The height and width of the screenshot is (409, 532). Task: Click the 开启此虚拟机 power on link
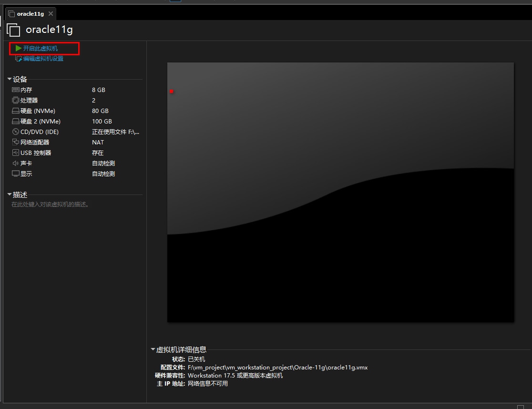(x=41, y=48)
